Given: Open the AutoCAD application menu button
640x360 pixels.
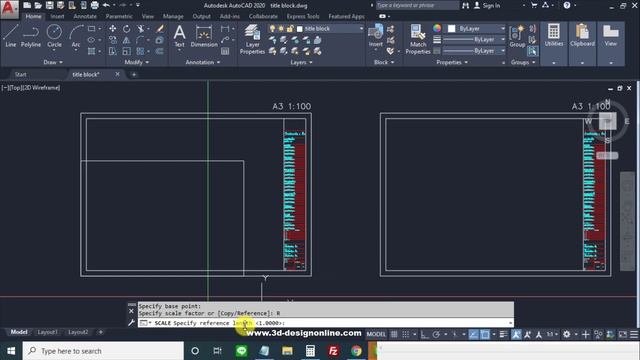Looking at the screenshot, I should click(x=9, y=9).
